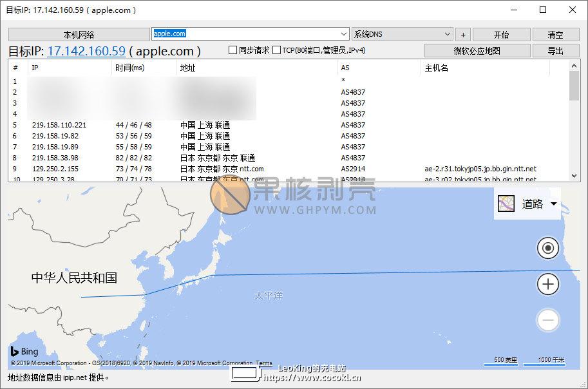Select hop row IP 219.158.19.89

[x=55, y=147]
